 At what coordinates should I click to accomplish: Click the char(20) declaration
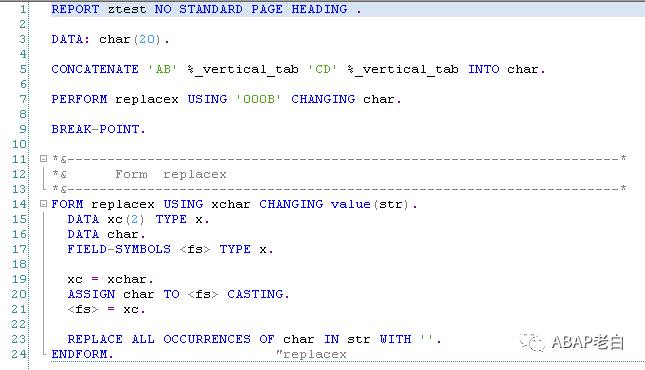(130, 39)
